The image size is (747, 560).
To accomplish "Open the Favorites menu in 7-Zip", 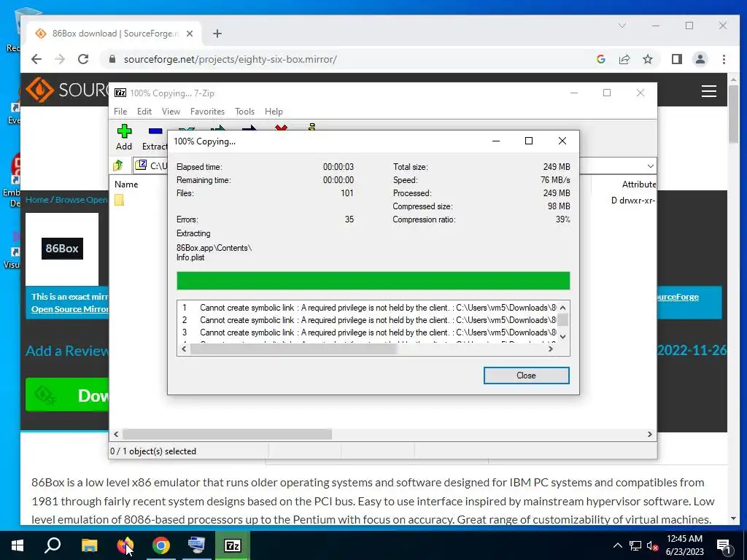I will (207, 112).
